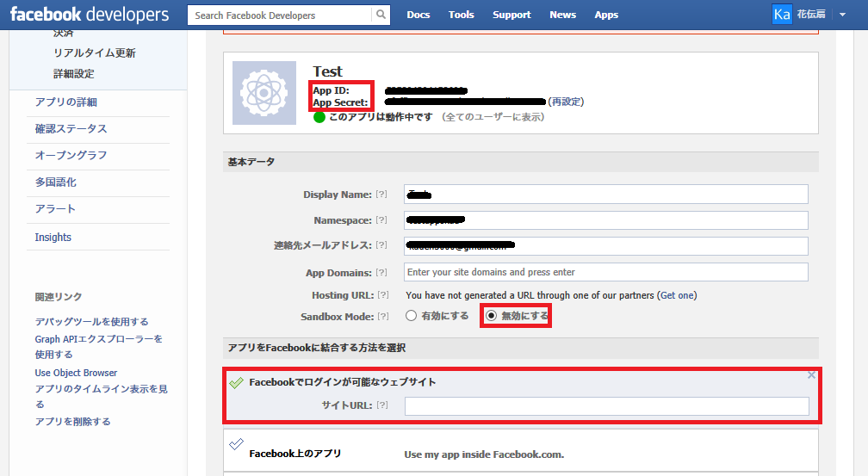Click the help [?] next to App Domains

(x=381, y=272)
